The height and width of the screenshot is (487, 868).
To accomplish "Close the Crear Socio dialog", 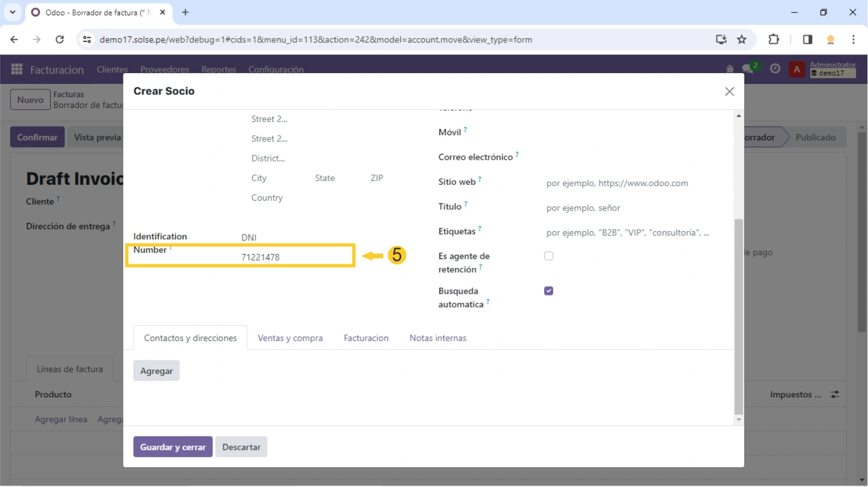I will 729,92.
